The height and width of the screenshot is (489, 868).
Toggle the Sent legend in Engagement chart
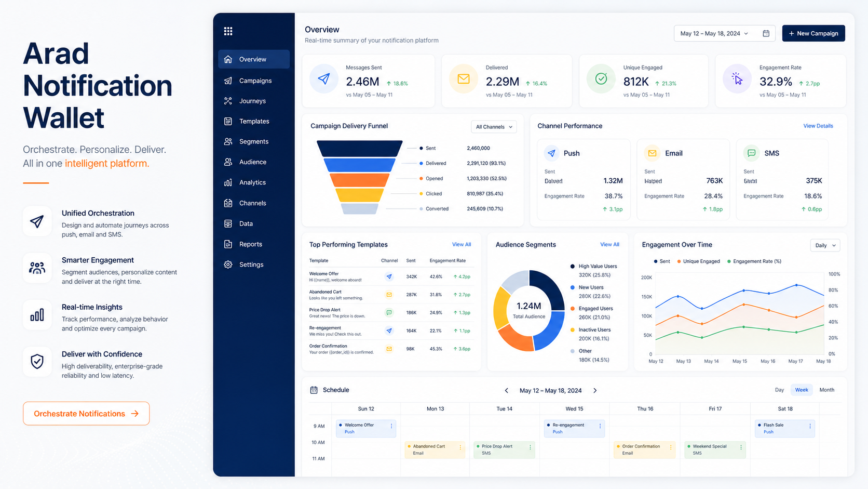pos(662,261)
